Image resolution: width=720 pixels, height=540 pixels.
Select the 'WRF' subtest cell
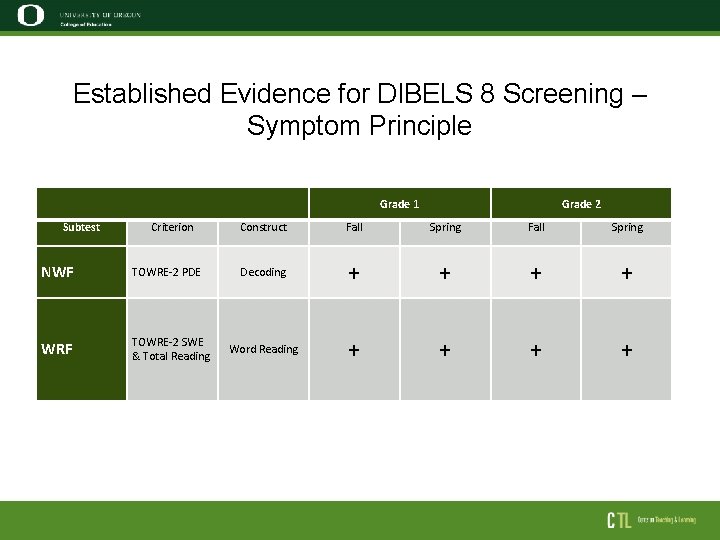coord(81,349)
